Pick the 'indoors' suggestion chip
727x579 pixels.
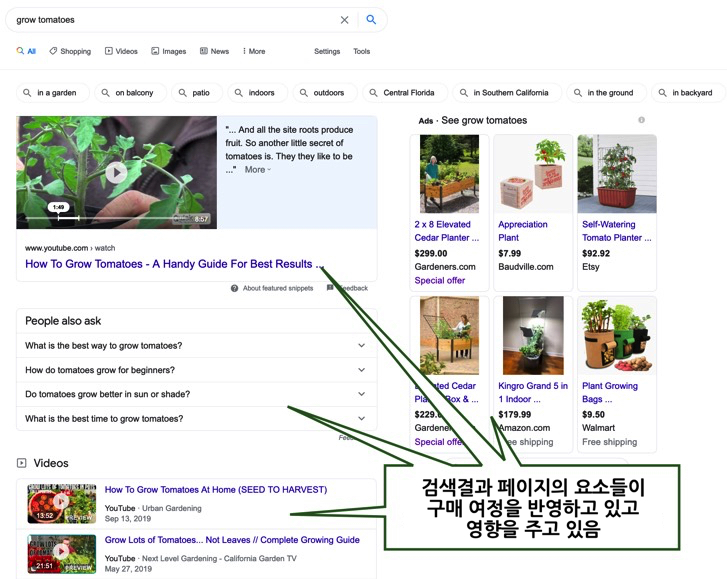tap(257, 93)
